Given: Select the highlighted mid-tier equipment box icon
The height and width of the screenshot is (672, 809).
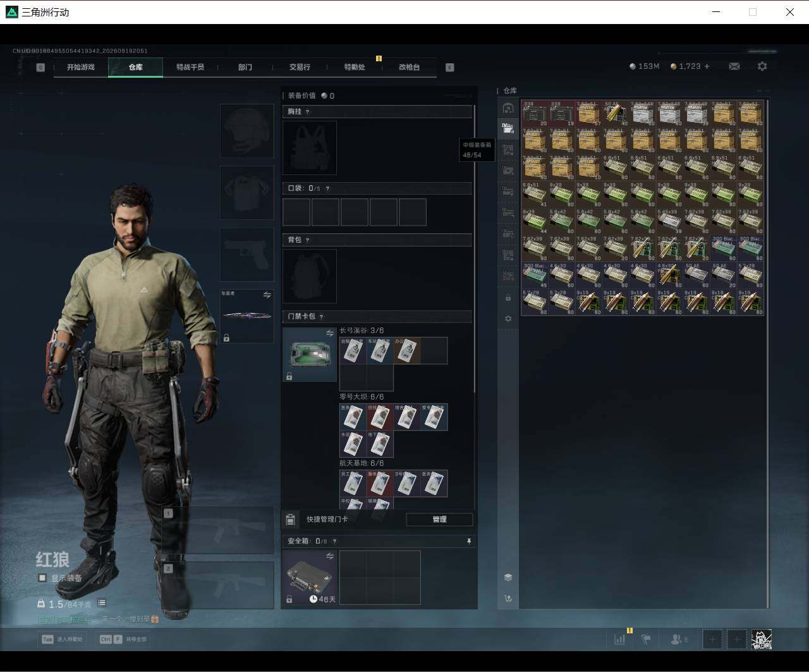Looking at the screenshot, I should (x=508, y=129).
